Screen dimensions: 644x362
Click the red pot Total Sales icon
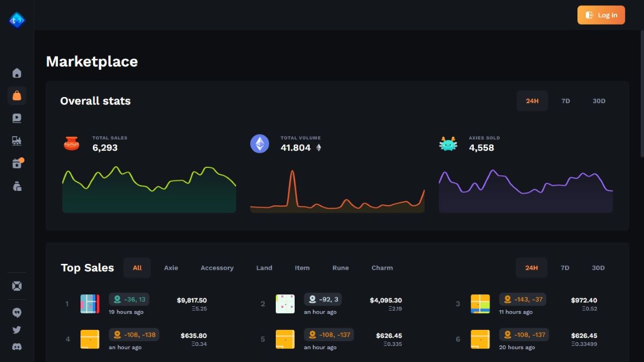click(71, 143)
